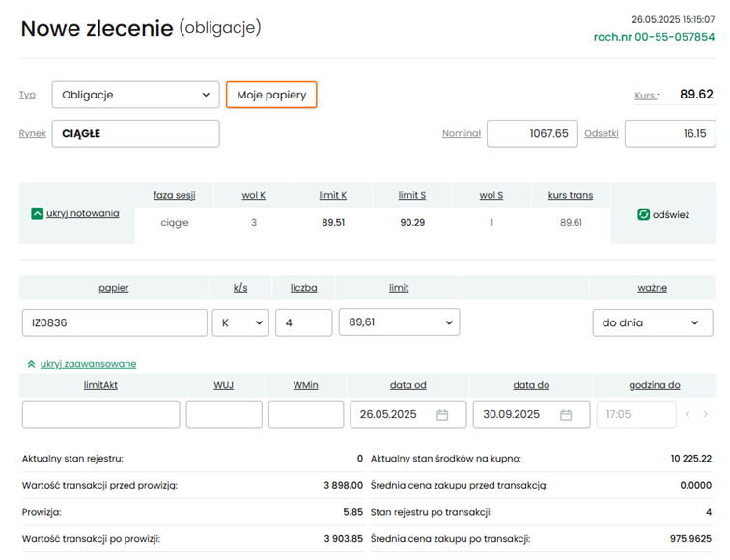
Task: Click the green collapse arrow icon beside ukryj notowania
Action: pos(38,213)
